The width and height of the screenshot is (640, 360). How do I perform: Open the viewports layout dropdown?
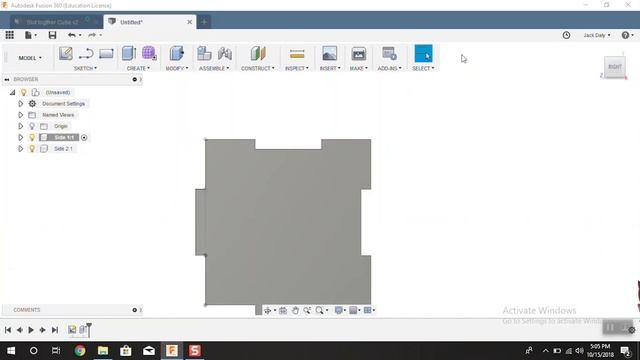pyautogui.click(x=369, y=311)
